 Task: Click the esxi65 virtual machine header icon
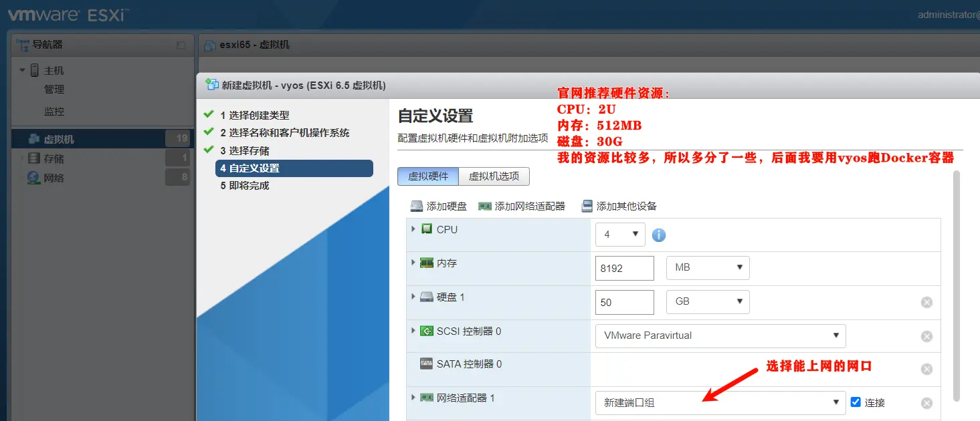click(x=210, y=45)
